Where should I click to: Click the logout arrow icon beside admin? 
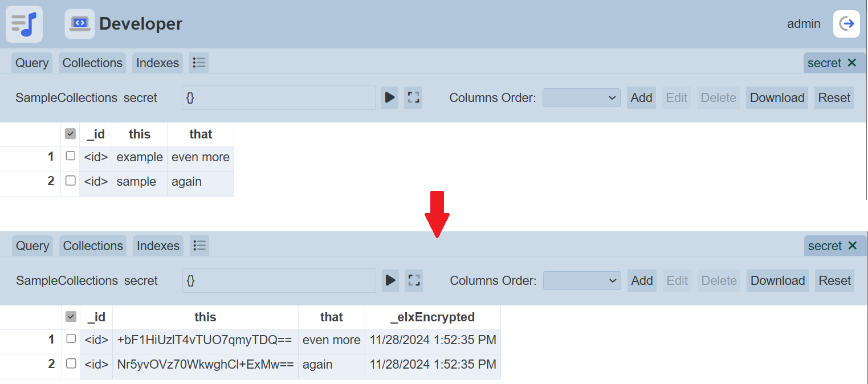point(847,24)
